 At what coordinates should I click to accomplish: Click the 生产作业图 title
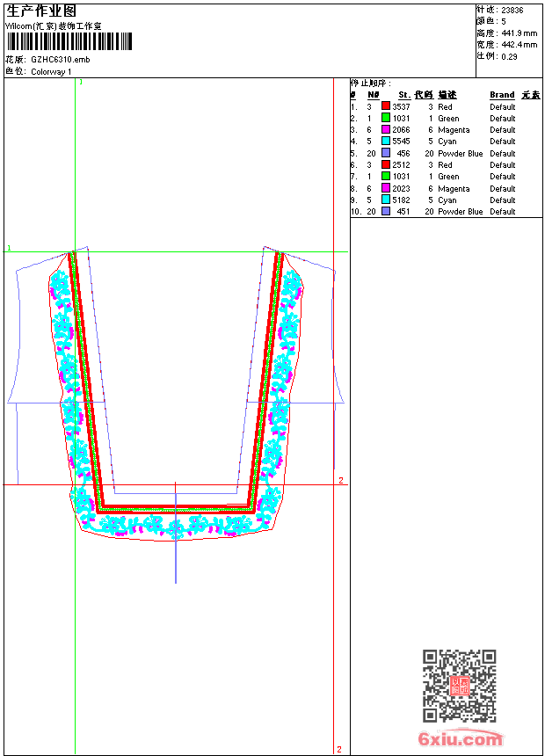[x=41, y=11]
